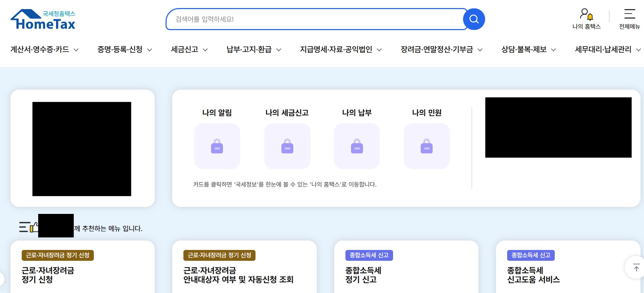Viewport: 644px width, 293px height.
Task: Click the scroll-to-top arrow button
Action: pos(636,268)
